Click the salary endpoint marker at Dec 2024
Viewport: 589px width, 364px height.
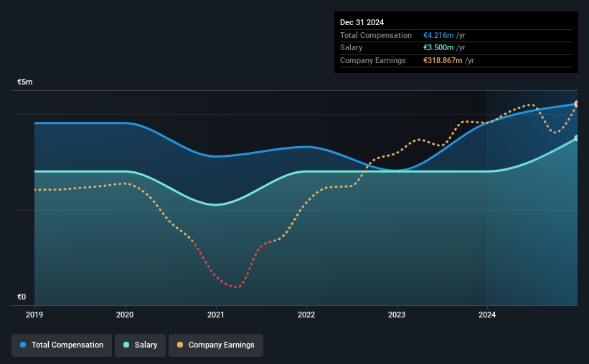coord(576,138)
